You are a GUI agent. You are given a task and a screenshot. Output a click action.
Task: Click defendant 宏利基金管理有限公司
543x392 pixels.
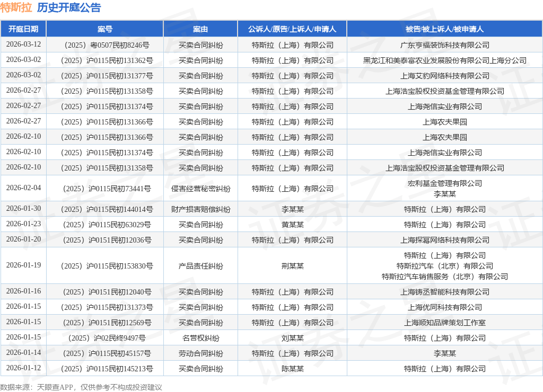pyautogui.click(x=445, y=183)
